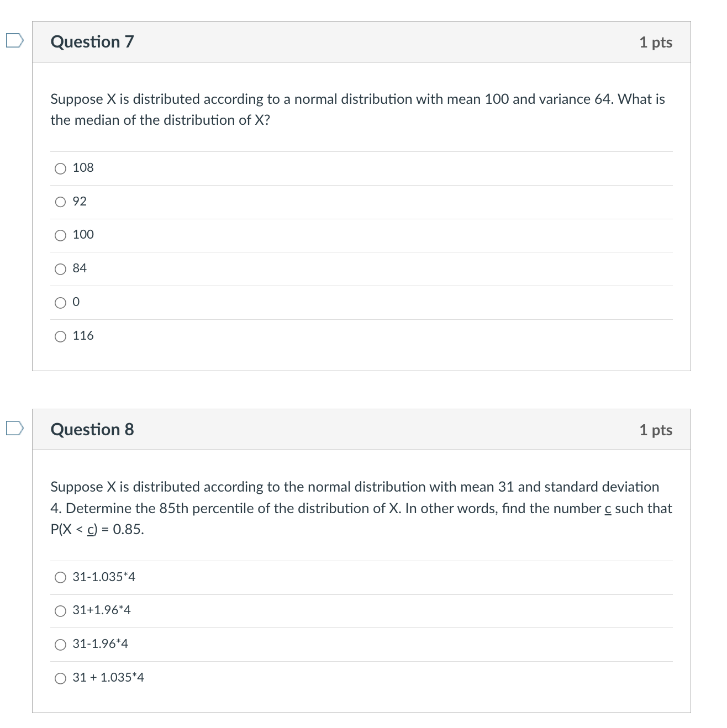Select answer option 31+1.96*4
The width and height of the screenshot is (727, 728).
(x=60, y=611)
